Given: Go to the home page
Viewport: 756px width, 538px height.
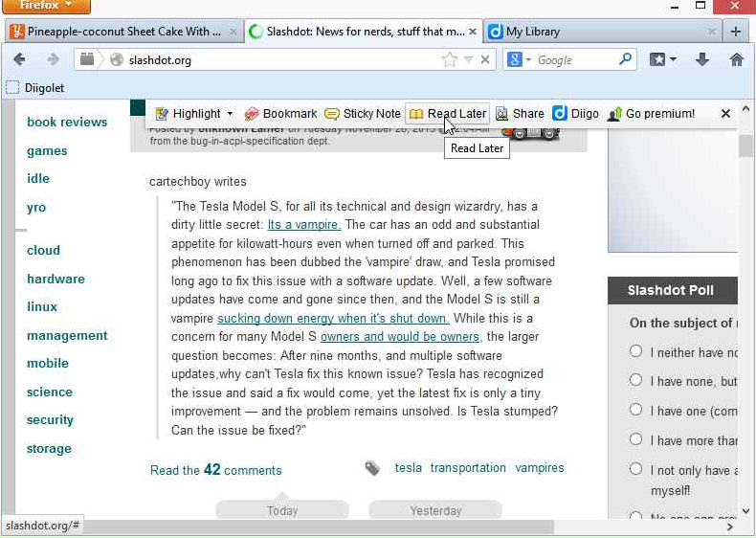Looking at the screenshot, I should [737, 60].
